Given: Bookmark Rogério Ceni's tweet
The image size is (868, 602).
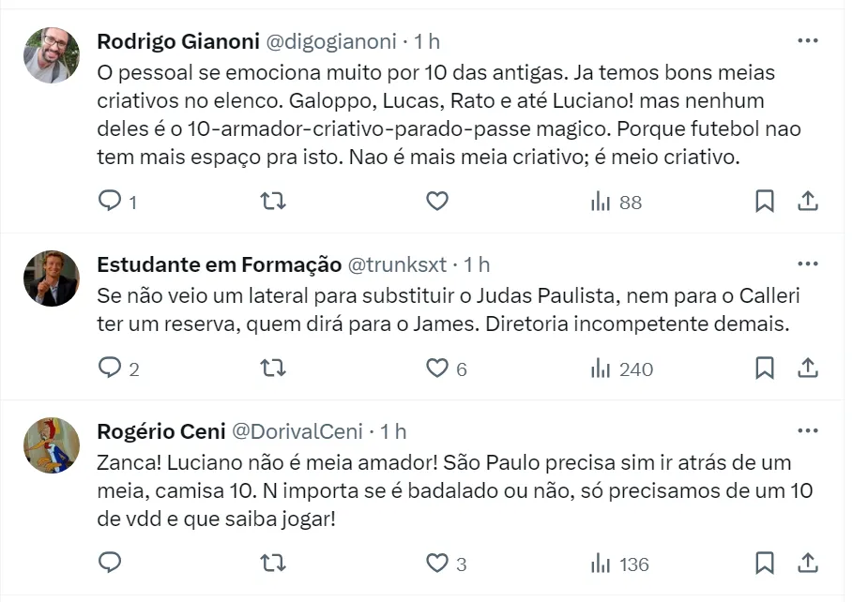Looking at the screenshot, I should (765, 563).
